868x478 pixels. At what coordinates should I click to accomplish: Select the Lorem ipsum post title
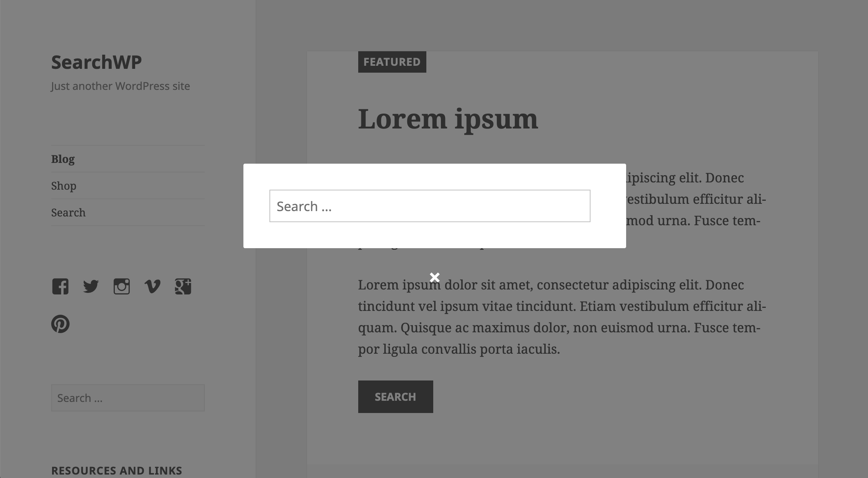[448, 118]
